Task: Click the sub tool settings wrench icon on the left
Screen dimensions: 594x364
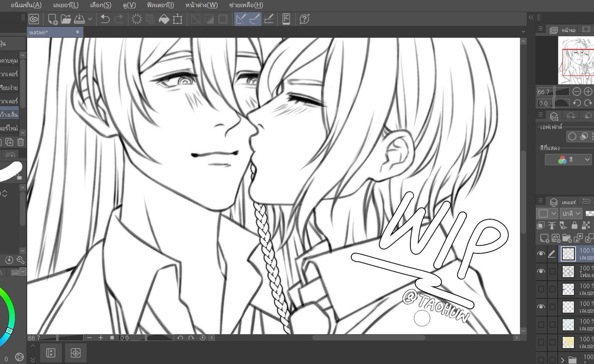Action: click(20, 260)
